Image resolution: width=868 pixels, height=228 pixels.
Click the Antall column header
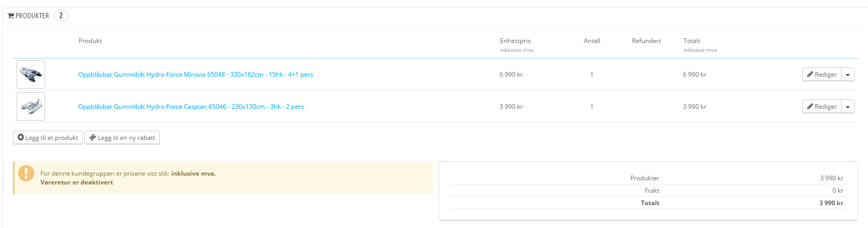coord(592,41)
